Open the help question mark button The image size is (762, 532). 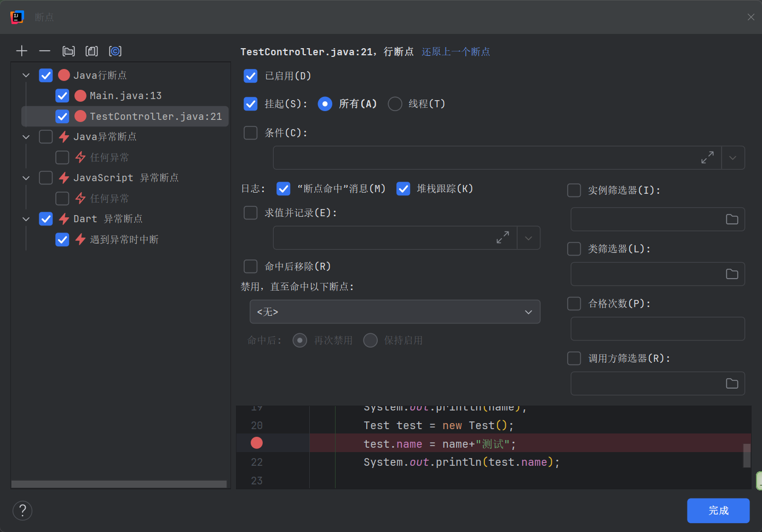pyautogui.click(x=22, y=511)
